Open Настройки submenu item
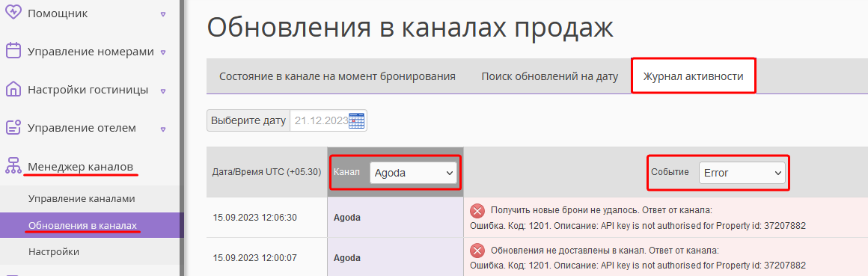Image resolution: width=868 pixels, height=276 pixels. [54, 251]
